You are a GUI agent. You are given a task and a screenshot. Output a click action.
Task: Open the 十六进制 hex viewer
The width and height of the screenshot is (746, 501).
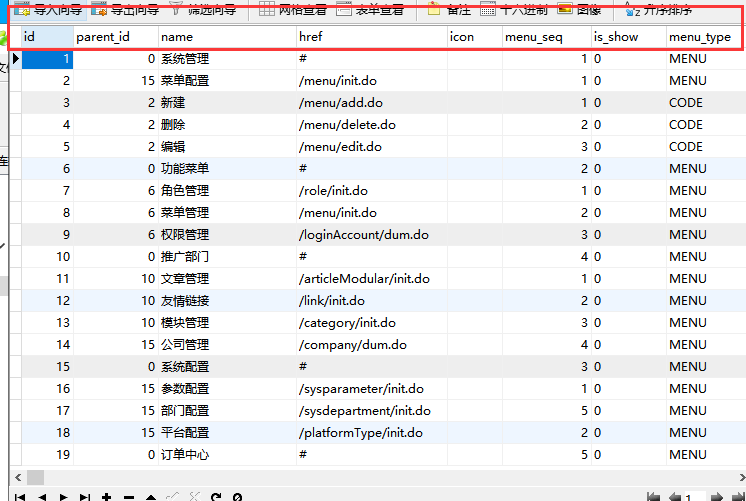tap(514, 9)
